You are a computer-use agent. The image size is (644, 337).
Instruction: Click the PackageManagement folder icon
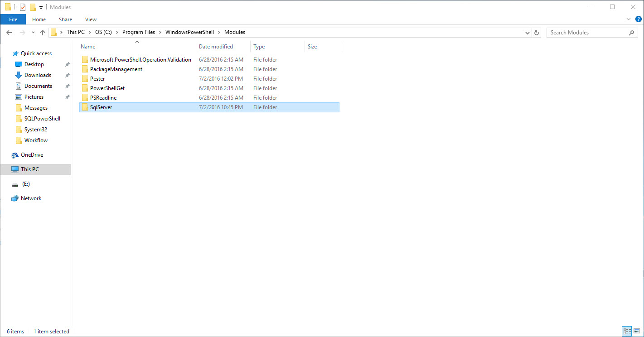pos(85,69)
